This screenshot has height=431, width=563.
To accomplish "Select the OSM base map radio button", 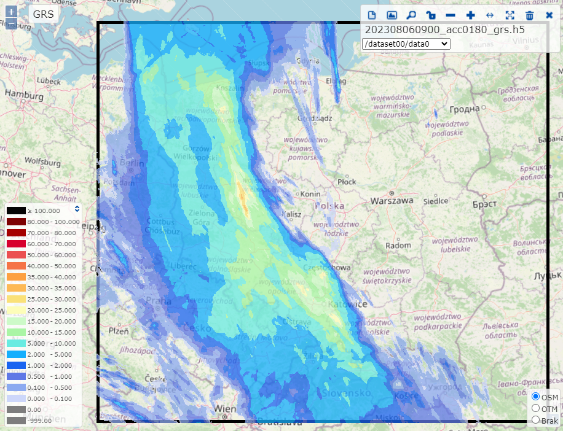I will point(536,396).
